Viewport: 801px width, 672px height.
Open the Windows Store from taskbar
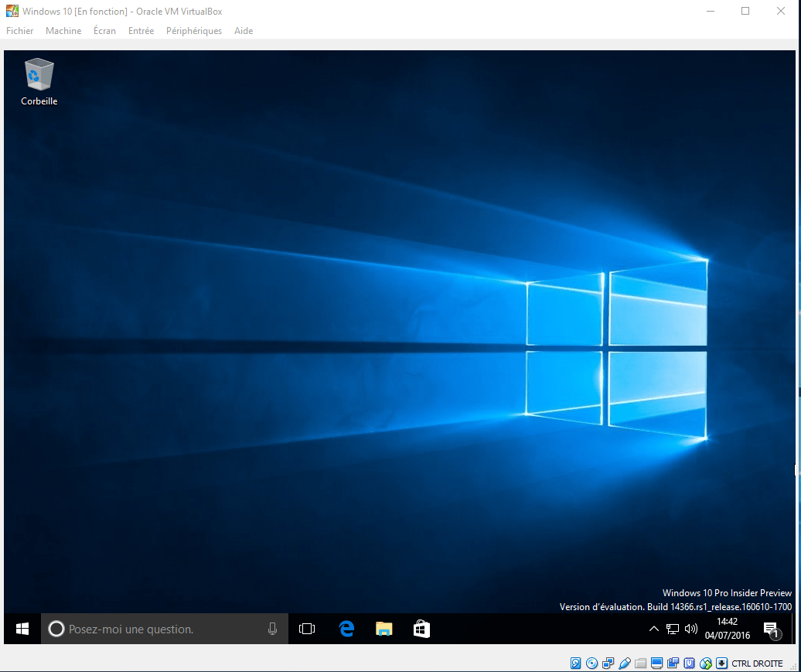[421, 629]
